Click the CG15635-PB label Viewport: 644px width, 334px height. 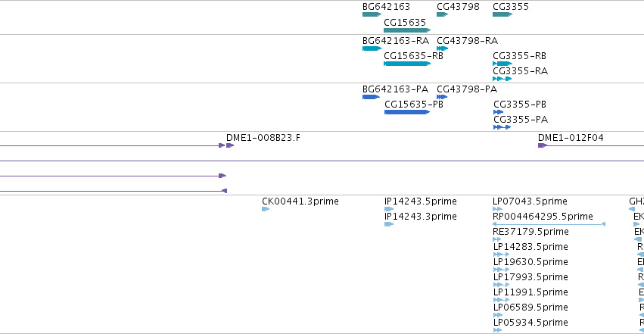(414, 105)
